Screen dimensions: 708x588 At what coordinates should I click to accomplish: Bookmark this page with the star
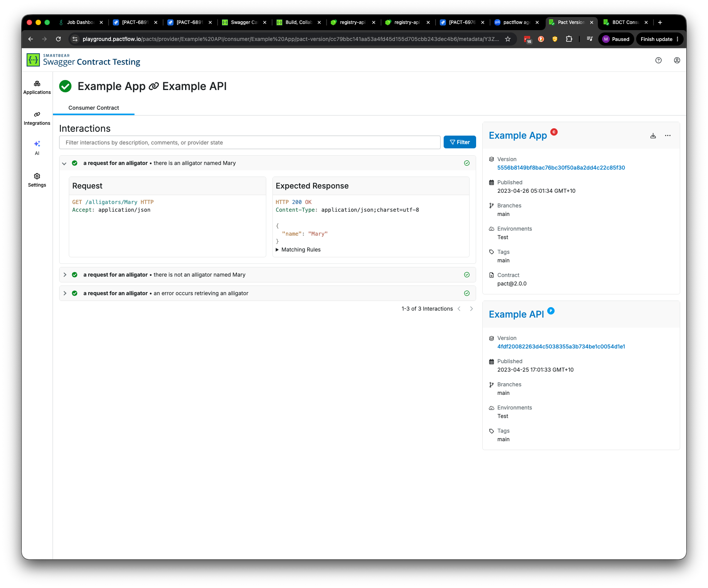click(508, 39)
